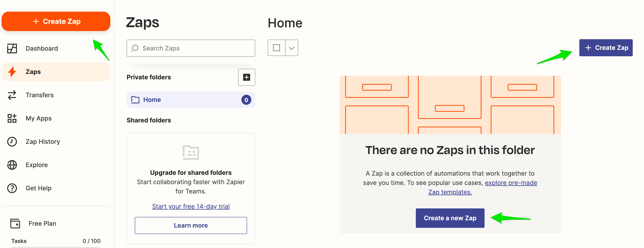Click the Explore globe icon
Image resolution: width=644 pixels, height=248 pixels.
[x=12, y=165]
